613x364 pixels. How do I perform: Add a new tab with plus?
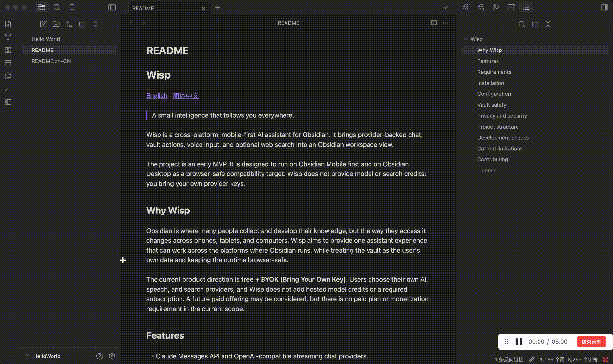(x=218, y=8)
